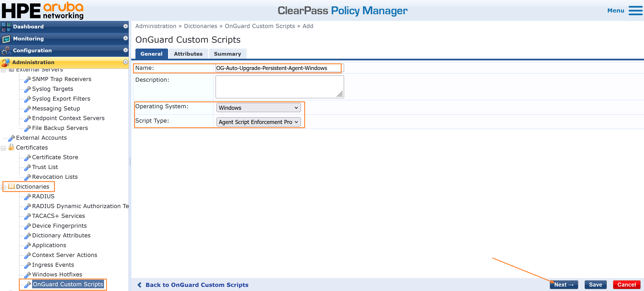Click the Administration user icon
Viewport: 644px width, 291px height.
click(6, 62)
